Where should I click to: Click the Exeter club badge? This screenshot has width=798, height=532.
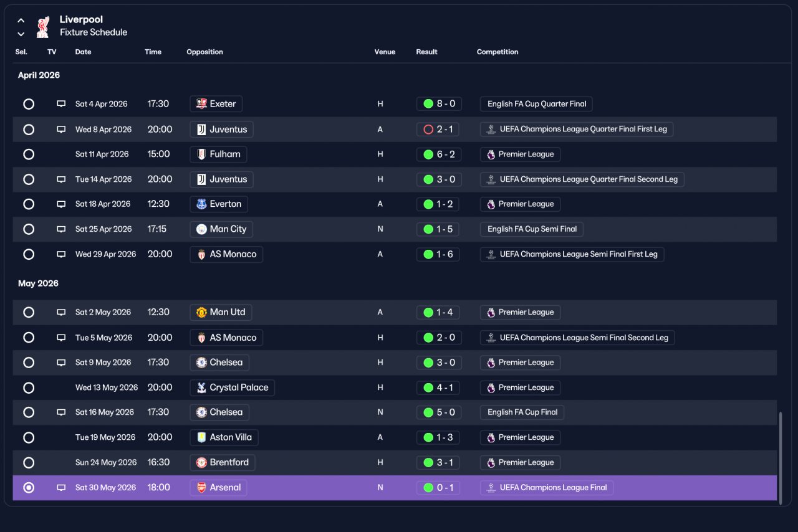[x=201, y=104]
